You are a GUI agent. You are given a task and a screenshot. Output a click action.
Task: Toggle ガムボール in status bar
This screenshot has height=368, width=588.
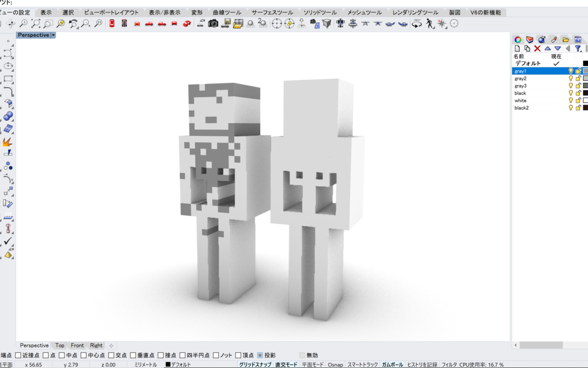point(392,365)
